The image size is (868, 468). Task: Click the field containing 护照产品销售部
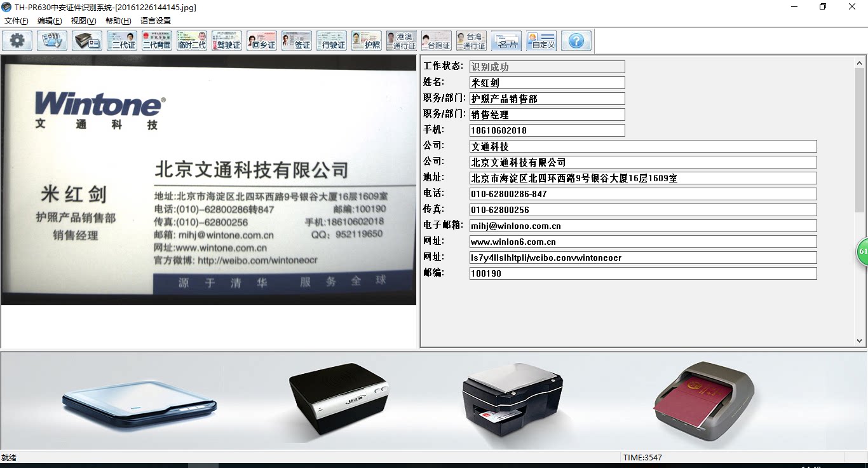pos(547,99)
